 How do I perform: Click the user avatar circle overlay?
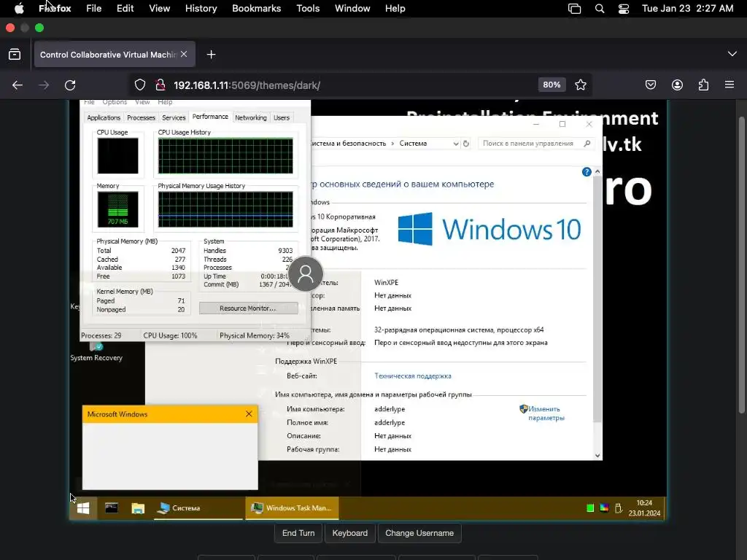pos(306,274)
